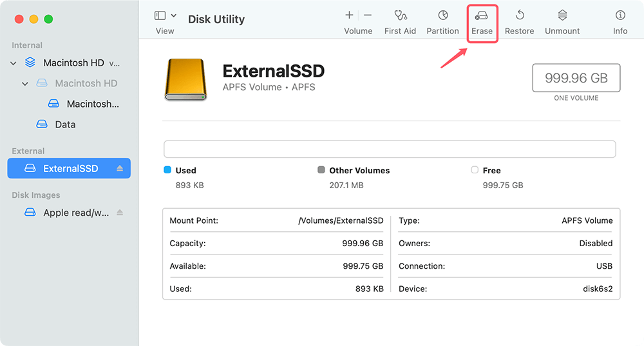Click the gray Other Volumes swatch

click(321, 170)
